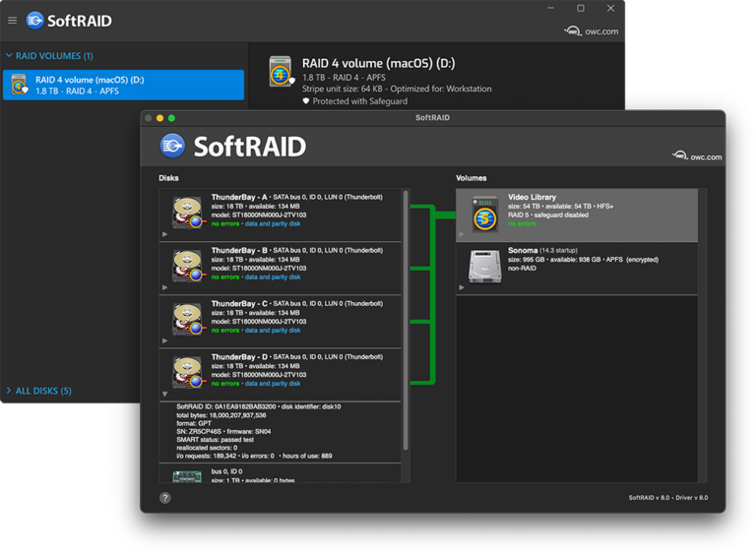Screen dimensions: 756x553
Task: Open the hamburger menu in SoftRAID
Action: pyautogui.click(x=12, y=20)
